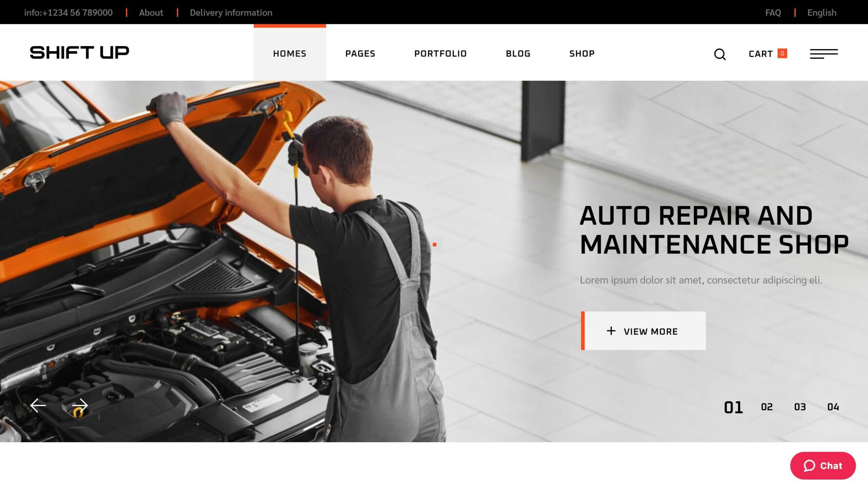The height and width of the screenshot is (488, 868).
Task: Click the cart icon with item count
Action: pyautogui.click(x=767, y=54)
